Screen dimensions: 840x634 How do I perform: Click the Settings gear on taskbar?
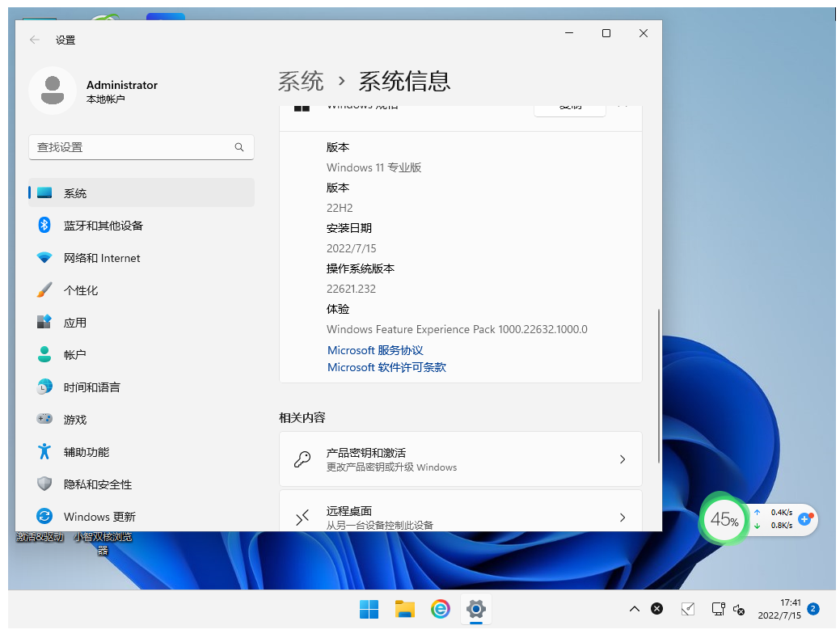[x=475, y=610]
